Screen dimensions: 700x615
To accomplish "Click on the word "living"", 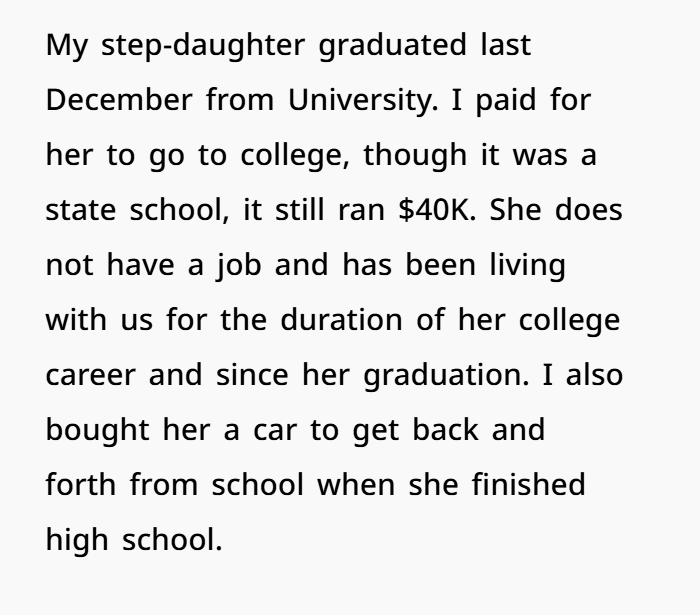I will tap(526, 266).
